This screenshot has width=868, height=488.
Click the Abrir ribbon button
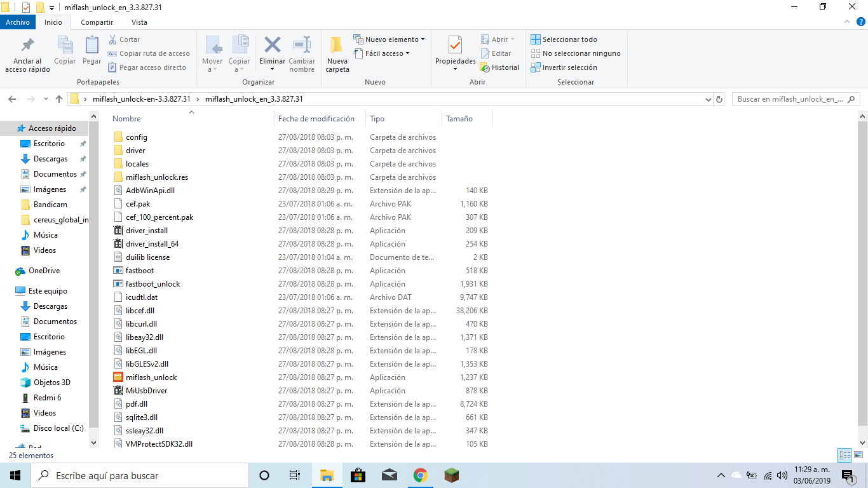(x=498, y=39)
